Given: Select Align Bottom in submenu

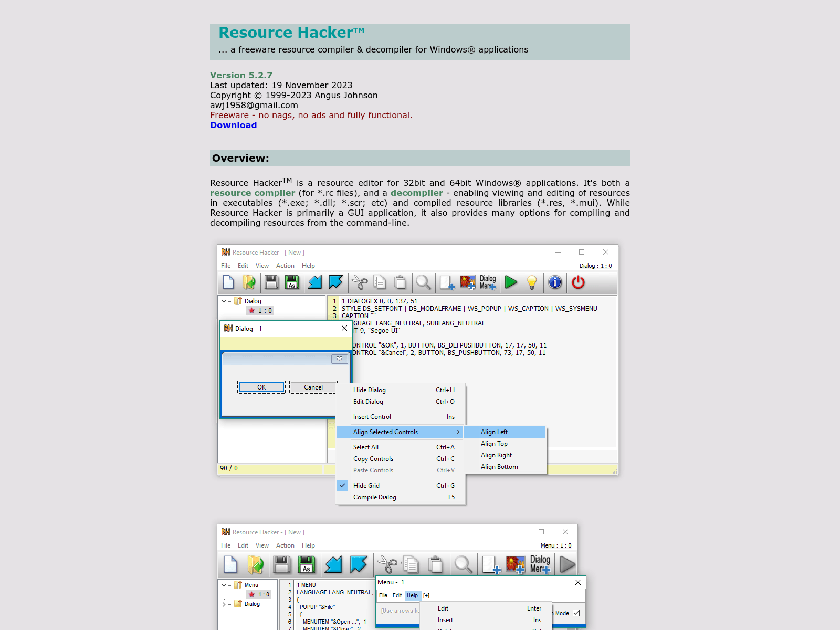Looking at the screenshot, I should [506, 467].
